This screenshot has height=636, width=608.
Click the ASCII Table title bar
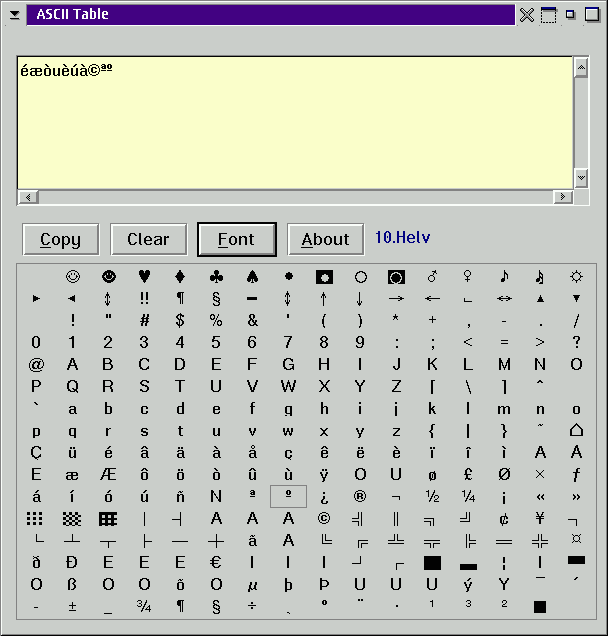pos(271,15)
